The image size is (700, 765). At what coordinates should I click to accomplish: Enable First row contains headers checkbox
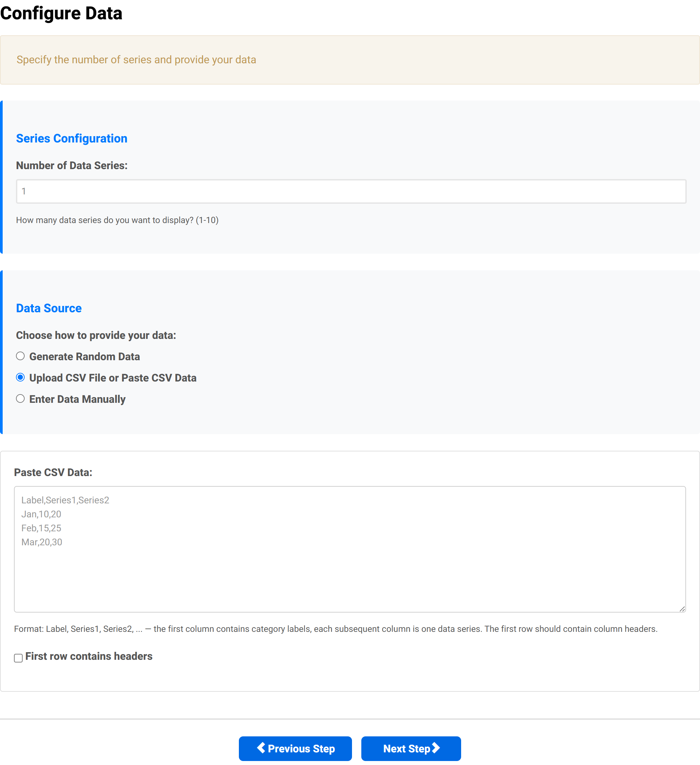[x=18, y=657]
